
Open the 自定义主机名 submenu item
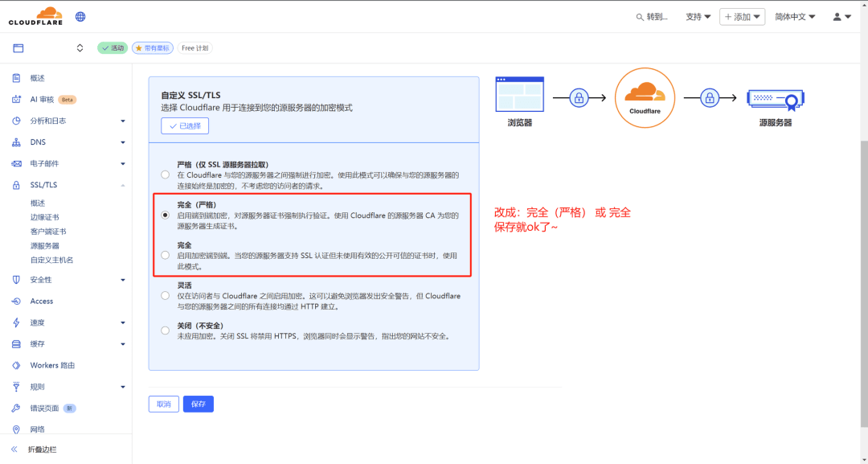tap(52, 260)
